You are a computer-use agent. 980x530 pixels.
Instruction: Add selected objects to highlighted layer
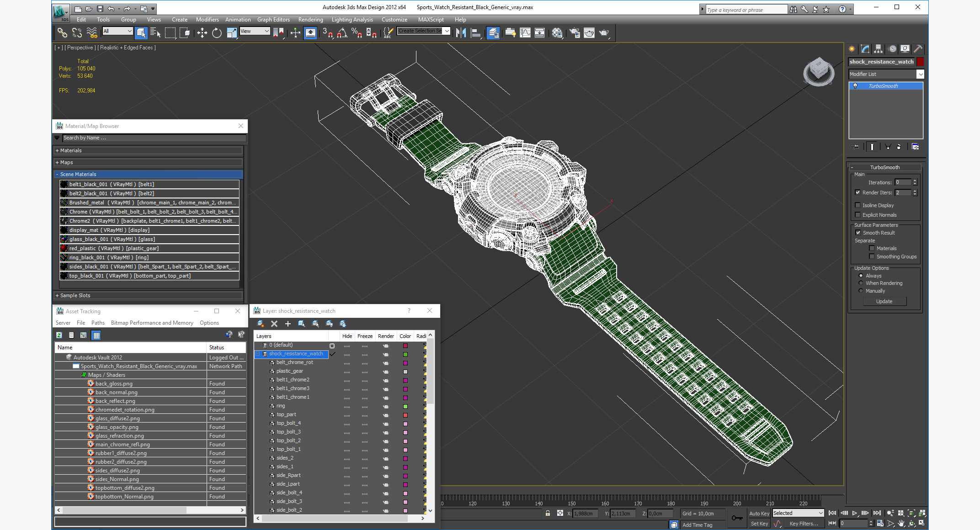(288, 323)
